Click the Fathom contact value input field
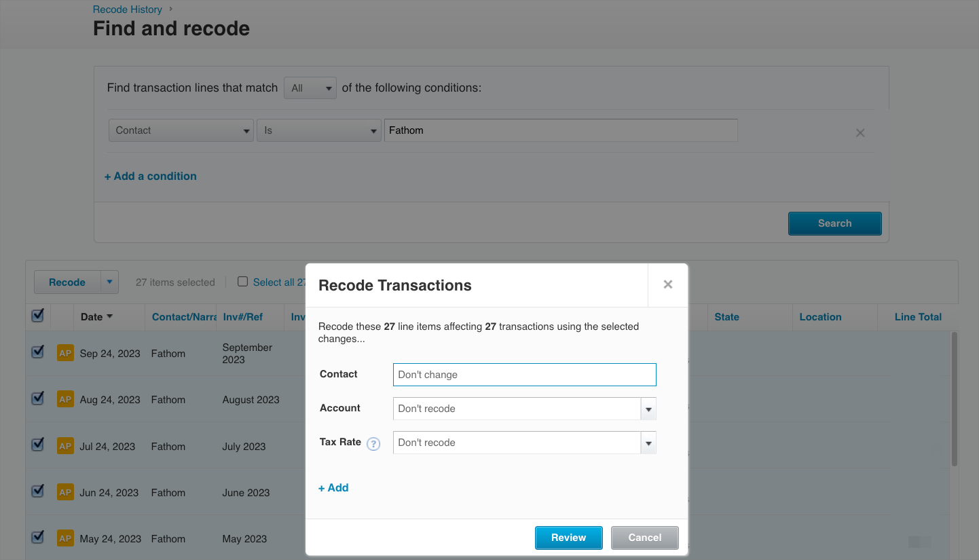 560,130
